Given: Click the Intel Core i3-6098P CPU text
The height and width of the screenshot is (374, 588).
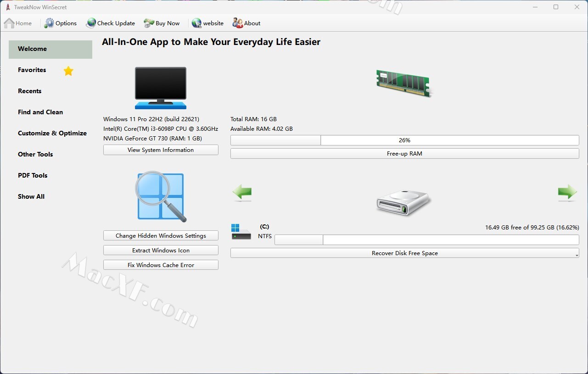Looking at the screenshot, I should 161,129.
